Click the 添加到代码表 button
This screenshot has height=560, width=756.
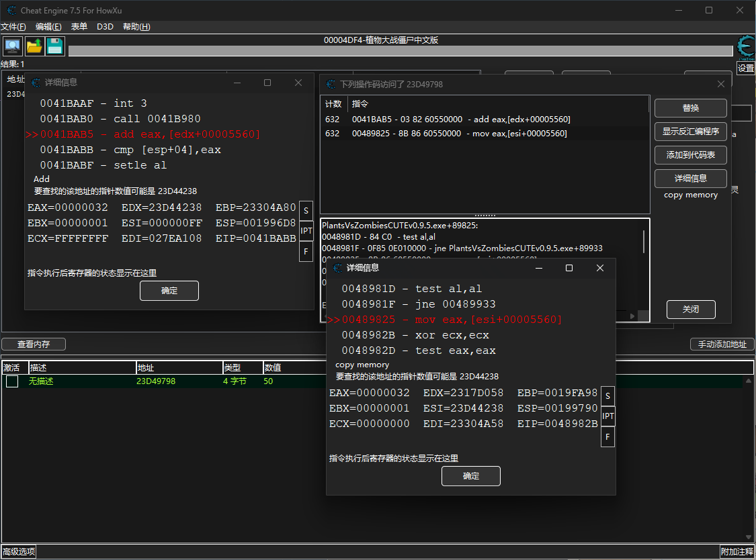tap(690, 155)
